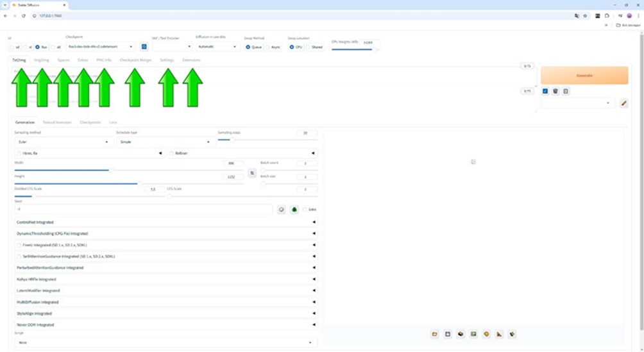Expand DynamicThresholding (CFG-Fix) Integrated section

tap(165, 234)
